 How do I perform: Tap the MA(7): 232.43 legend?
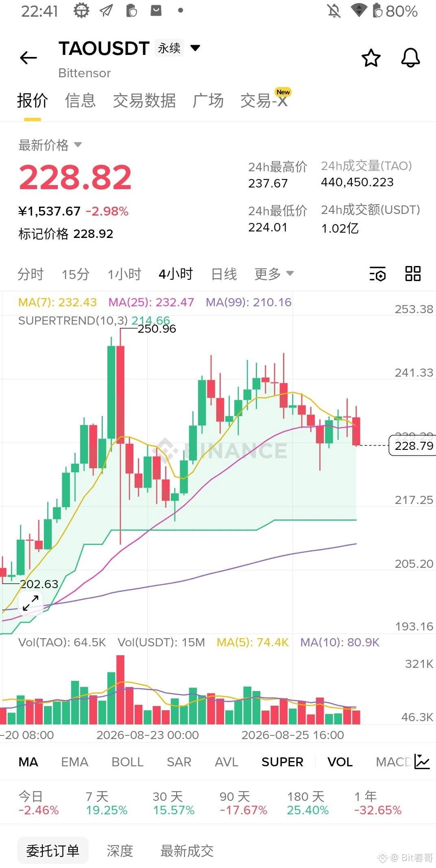click(x=57, y=302)
